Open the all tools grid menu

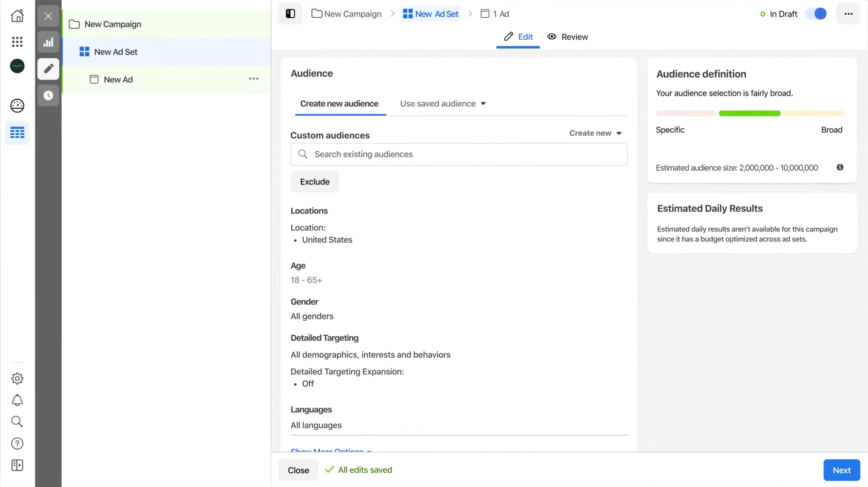[x=17, y=42]
